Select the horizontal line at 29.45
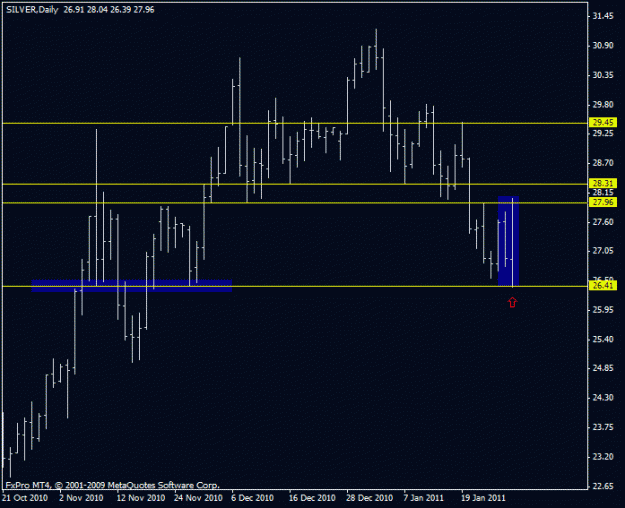Screen dimensions: 625x508 (295, 123)
